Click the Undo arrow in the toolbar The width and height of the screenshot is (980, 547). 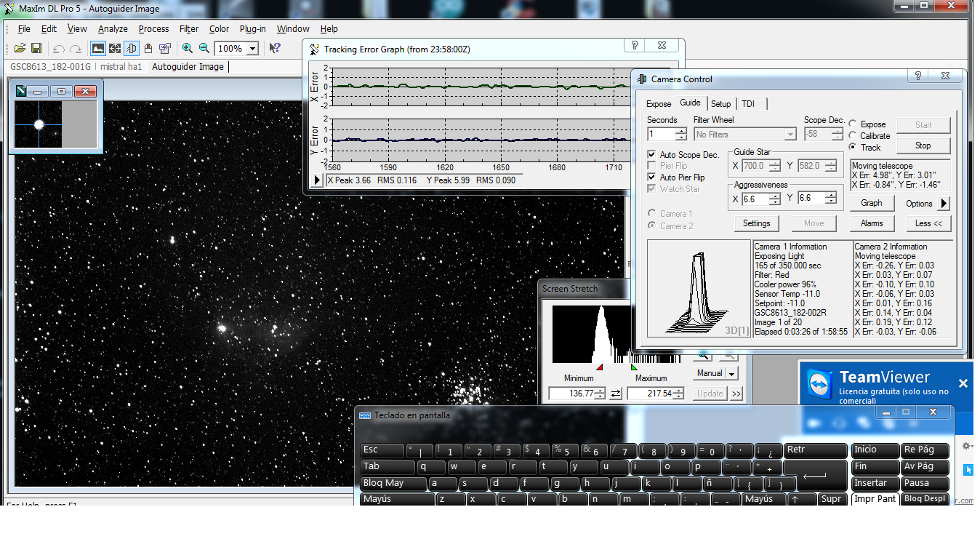tap(58, 49)
